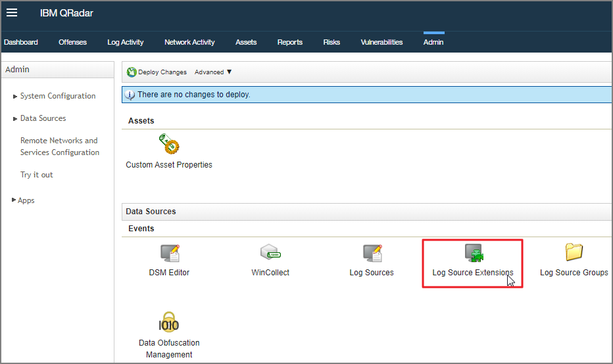Image resolution: width=613 pixels, height=364 pixels.
Task: Select Apps in the sidebar
Action: (26, 200)
